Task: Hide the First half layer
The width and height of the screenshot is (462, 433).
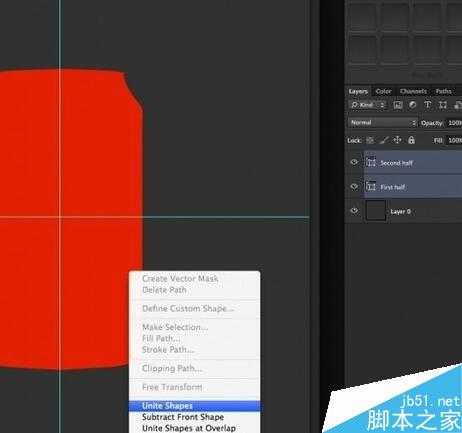Action: pos(354,187)
